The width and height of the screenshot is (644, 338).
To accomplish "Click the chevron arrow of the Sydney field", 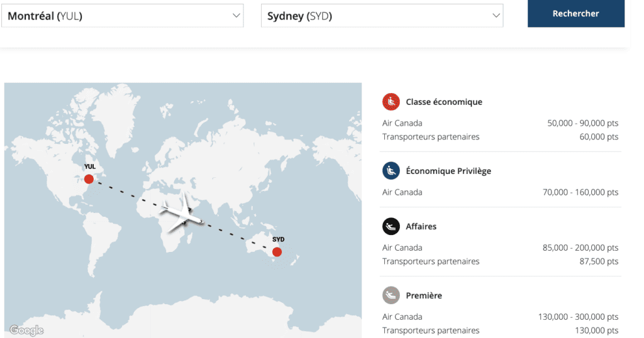I will 496,16.
